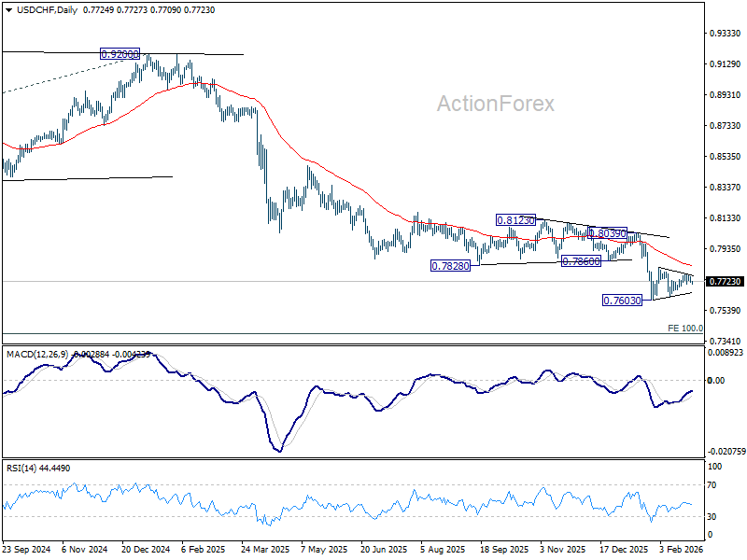
Task: Select the 0.92000 price label
Action: [120, 54]
